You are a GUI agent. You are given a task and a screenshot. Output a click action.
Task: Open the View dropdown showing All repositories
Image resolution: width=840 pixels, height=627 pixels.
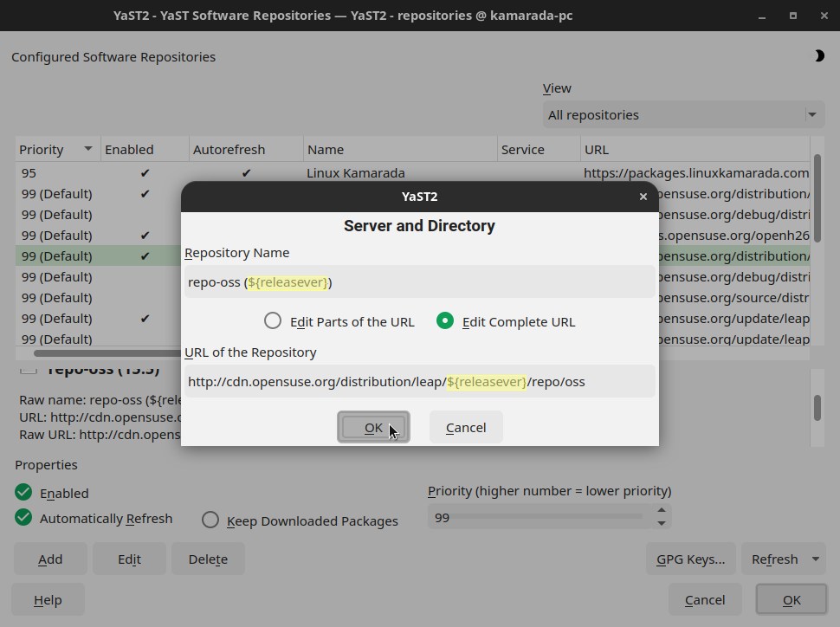click(683, 114)
